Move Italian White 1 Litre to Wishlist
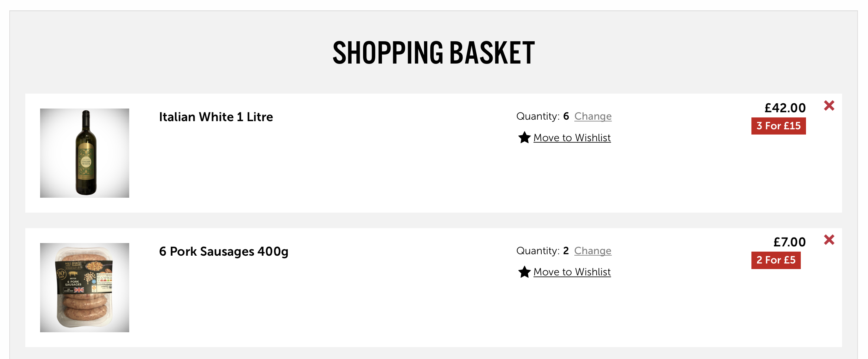The image size is (868, 359). pyautogui.click(x=572, y=138)
